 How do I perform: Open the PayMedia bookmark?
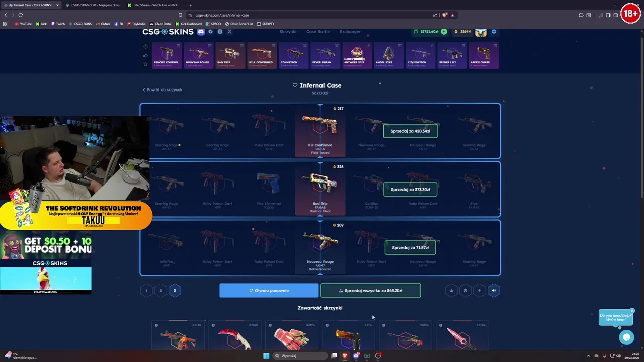coord(136,24)
